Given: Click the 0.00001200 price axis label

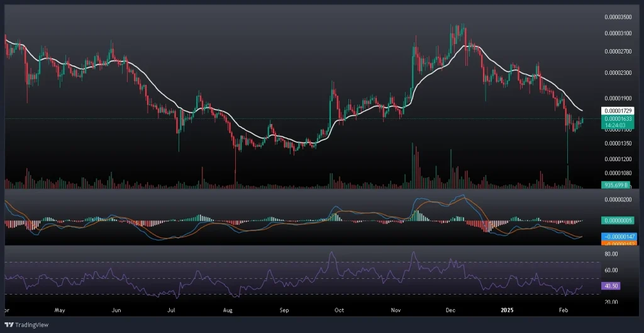Looking at the screenshot, I should tap(618, 159).
